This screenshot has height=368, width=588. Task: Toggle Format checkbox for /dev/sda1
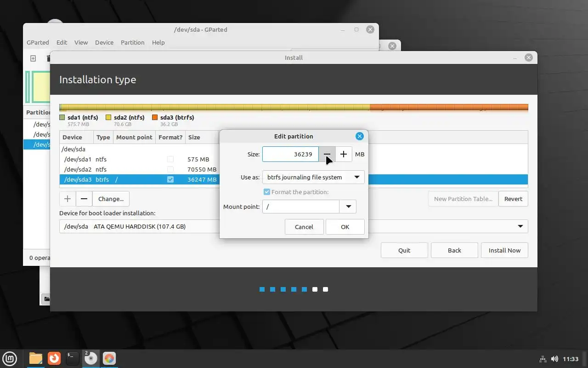pos(170,159)
